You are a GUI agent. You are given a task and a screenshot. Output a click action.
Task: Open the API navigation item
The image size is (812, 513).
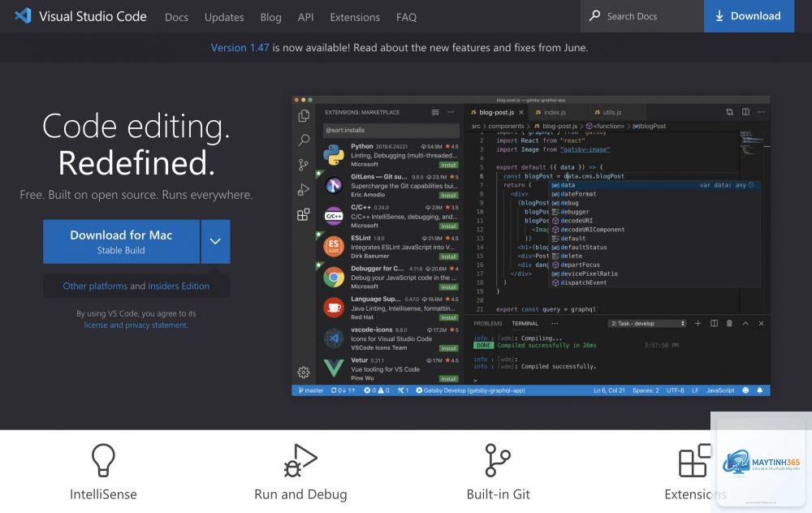coord(305,17)
